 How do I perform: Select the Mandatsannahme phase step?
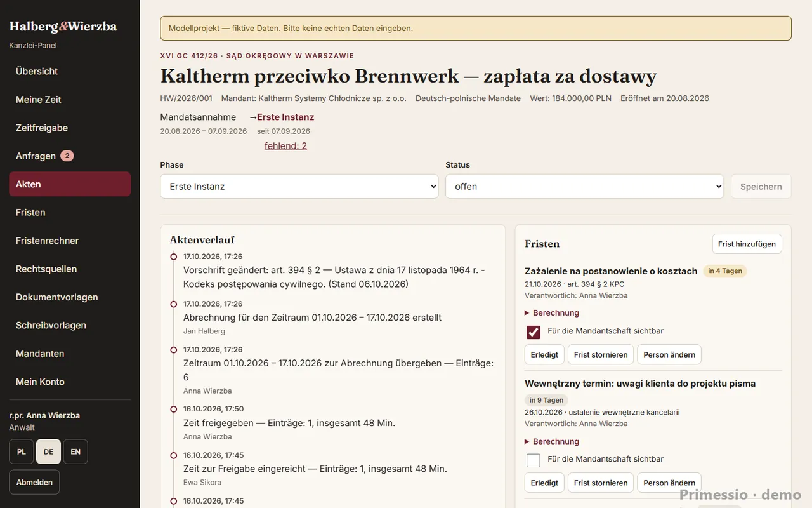(x=198, y=117)
